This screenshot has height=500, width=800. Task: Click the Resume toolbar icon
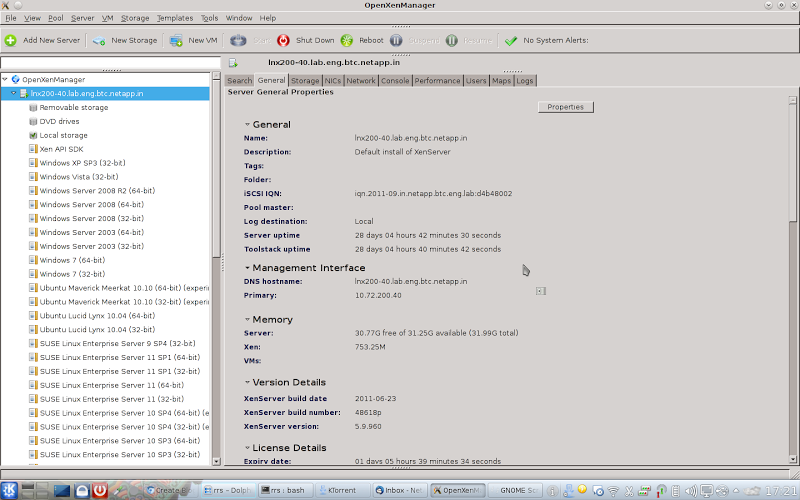tap(452, 40)
